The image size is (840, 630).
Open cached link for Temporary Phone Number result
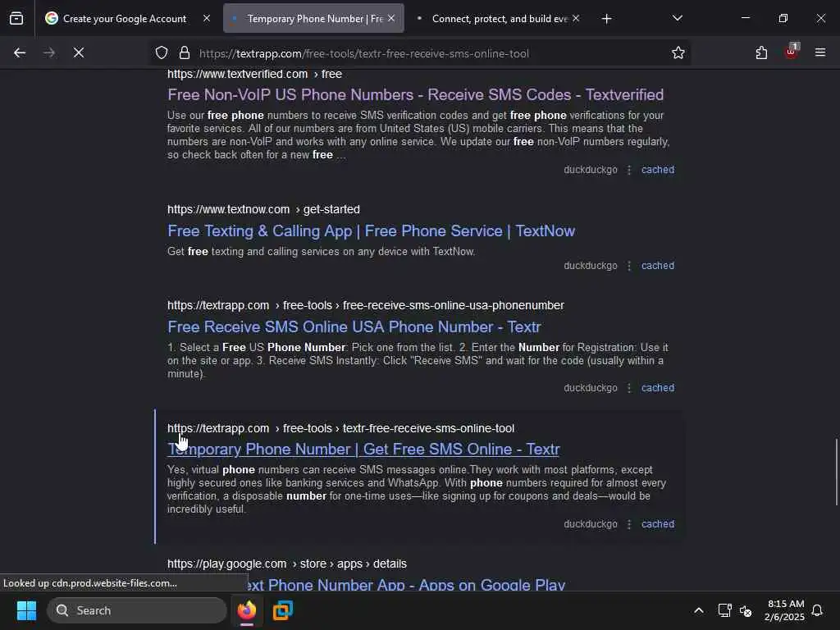click(x=658, y=524)
